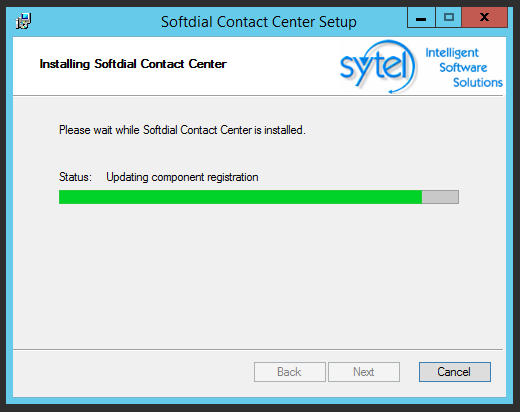This screenshot has height=412, width=520.
Task: Cancel the Softdial Contact Center installation
Action: tap(455, 372)
